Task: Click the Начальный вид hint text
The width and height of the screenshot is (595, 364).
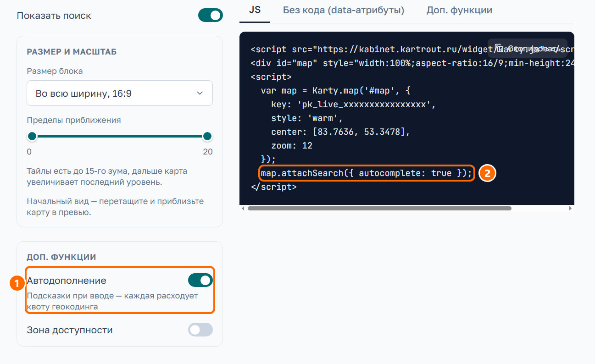Action: click(x=115, y=207)
